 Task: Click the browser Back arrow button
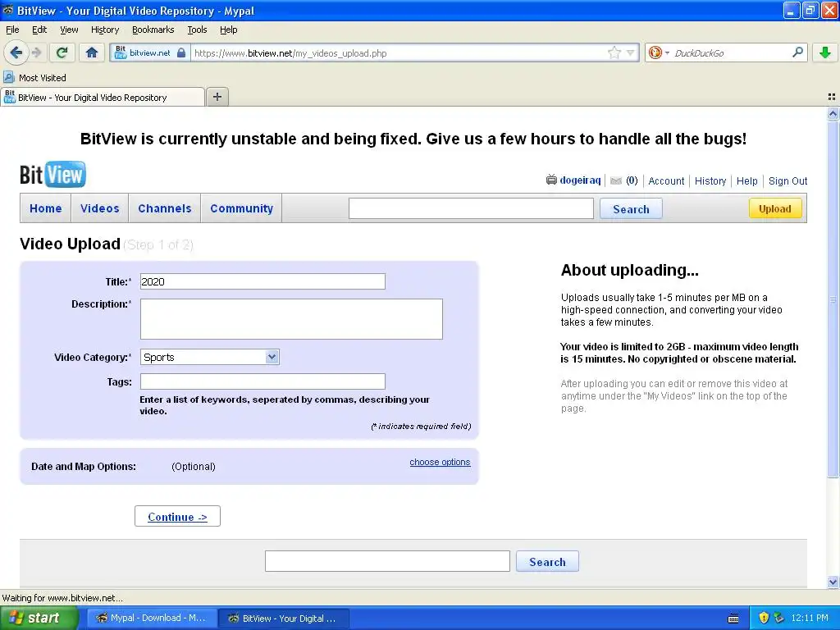[x=16, y=52]
